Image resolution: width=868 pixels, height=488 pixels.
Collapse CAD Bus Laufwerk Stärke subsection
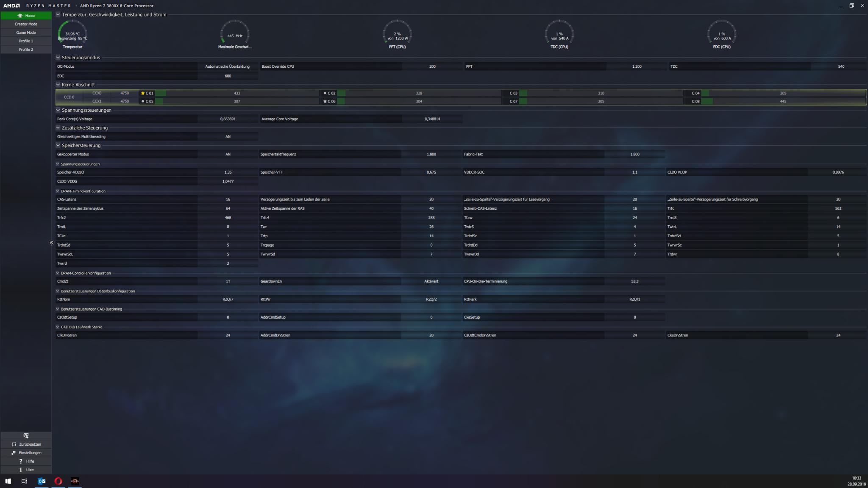point(58,327)
